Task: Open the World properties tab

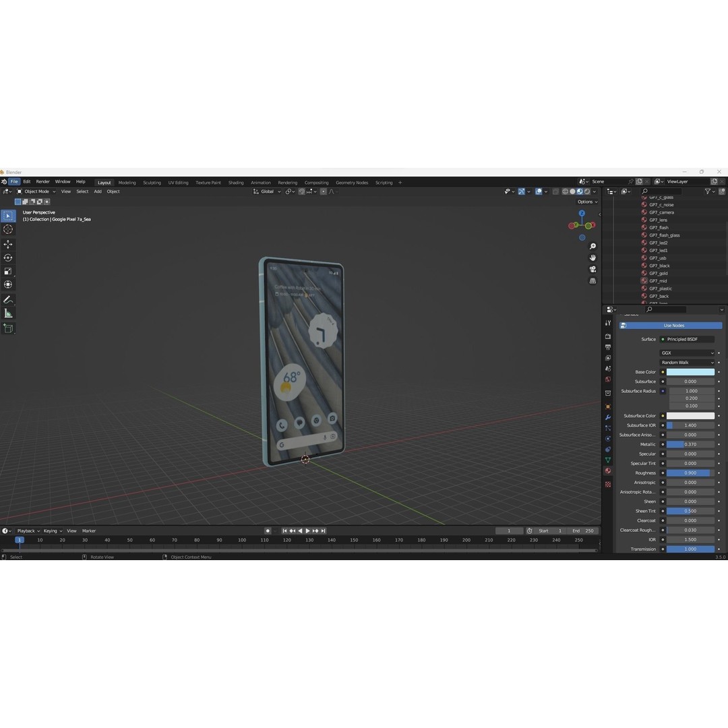Action: pos(608,380)
